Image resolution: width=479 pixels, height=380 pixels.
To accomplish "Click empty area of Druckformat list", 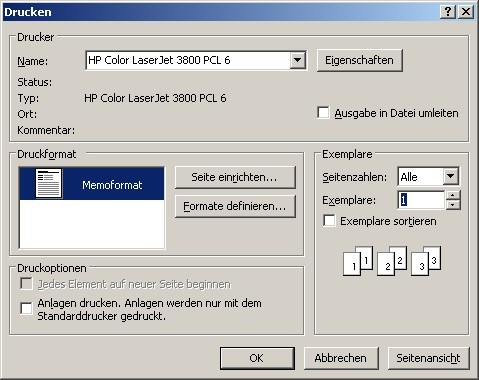I will click(92, 224).
